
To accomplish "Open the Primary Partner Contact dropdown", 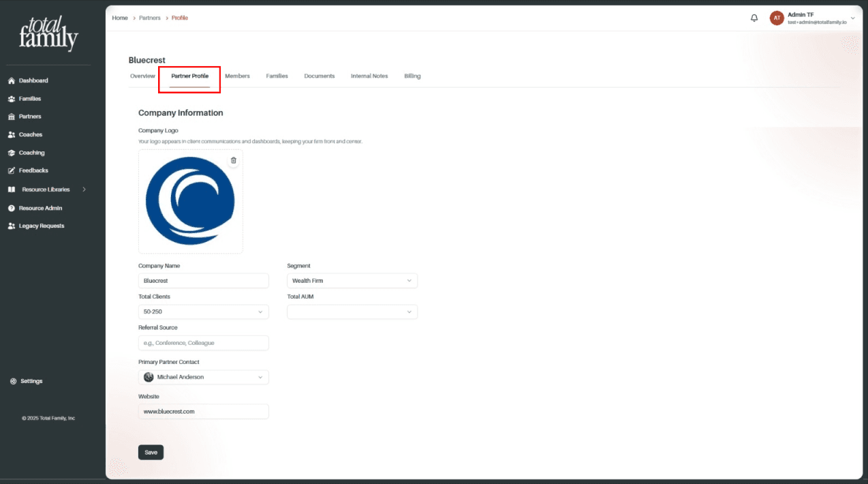I will click(204, 377).
